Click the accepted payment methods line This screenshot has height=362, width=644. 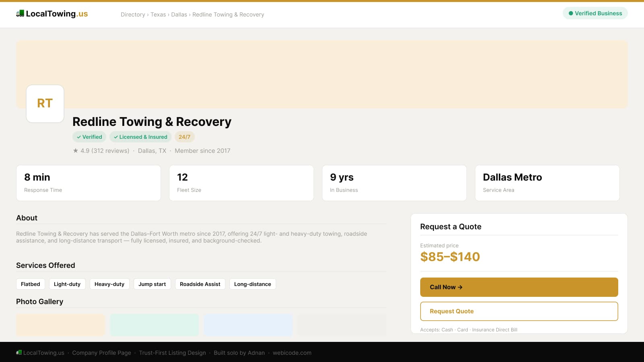469,330
